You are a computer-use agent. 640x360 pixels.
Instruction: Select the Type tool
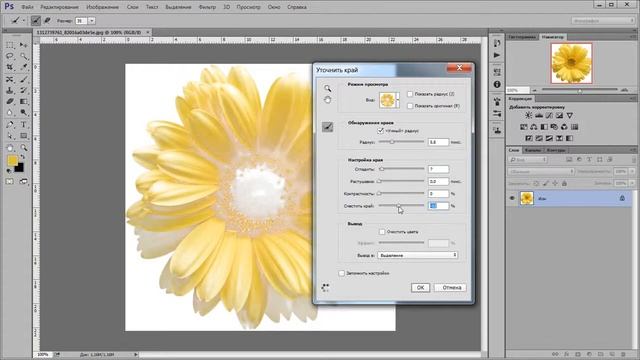pos(24,124)
